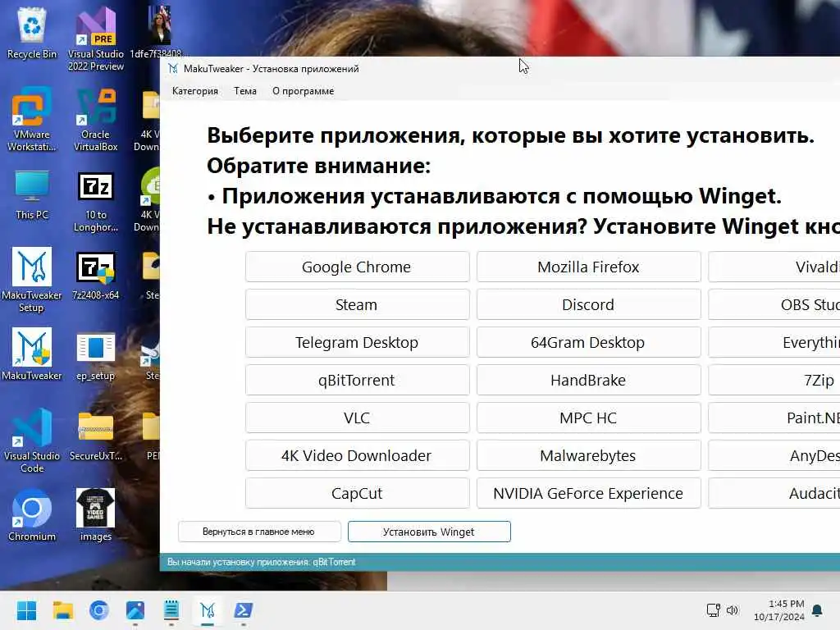The image size is (840, 630).
Task: Install Google Chrome
Action: (358, 267)
